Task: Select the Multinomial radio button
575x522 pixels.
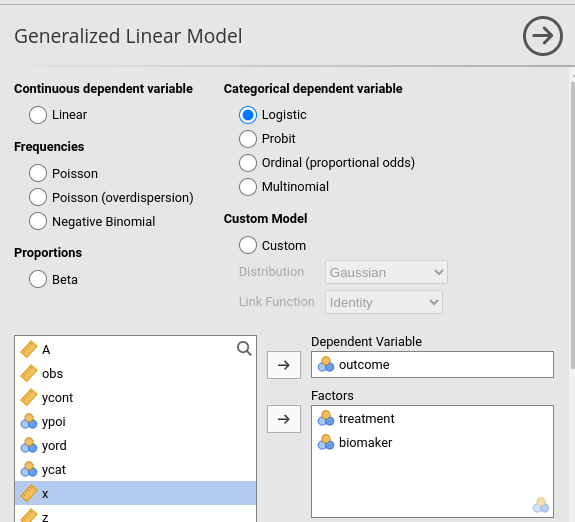Action: pyautogui.click(x=248, y=187)
